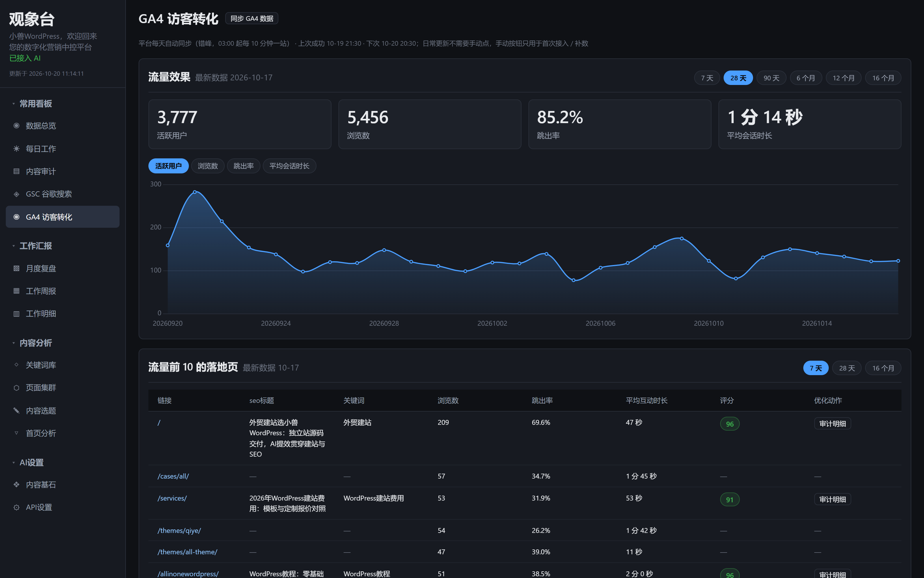Collapse the 常用看板 sidebar section
The height and width of the screenshot is (578, 924).
(x=14, y=103)
